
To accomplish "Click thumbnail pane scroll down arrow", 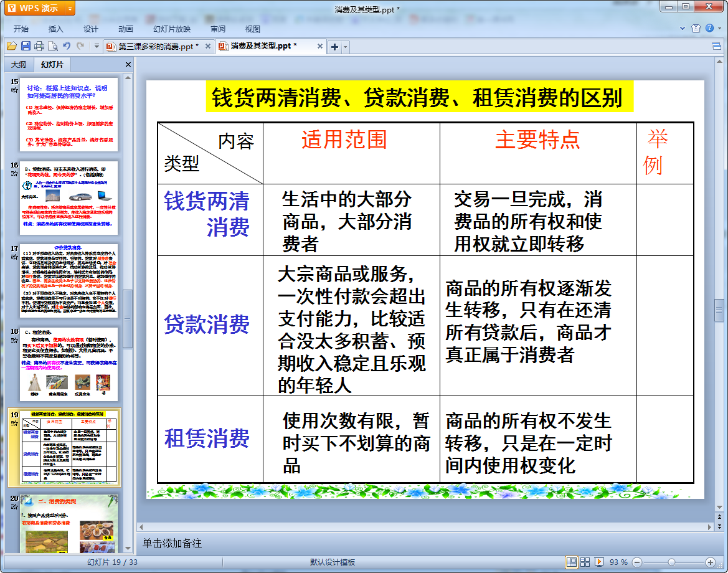I will (x=128, y=549).
